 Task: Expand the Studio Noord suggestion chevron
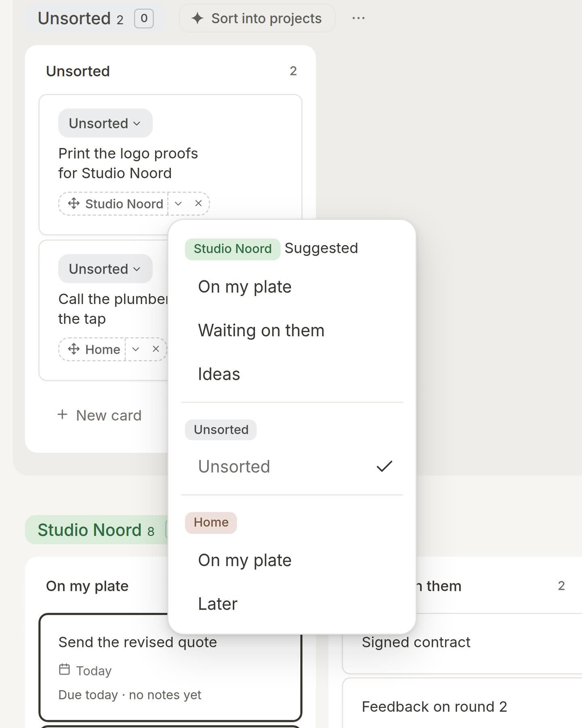point(178,203)
